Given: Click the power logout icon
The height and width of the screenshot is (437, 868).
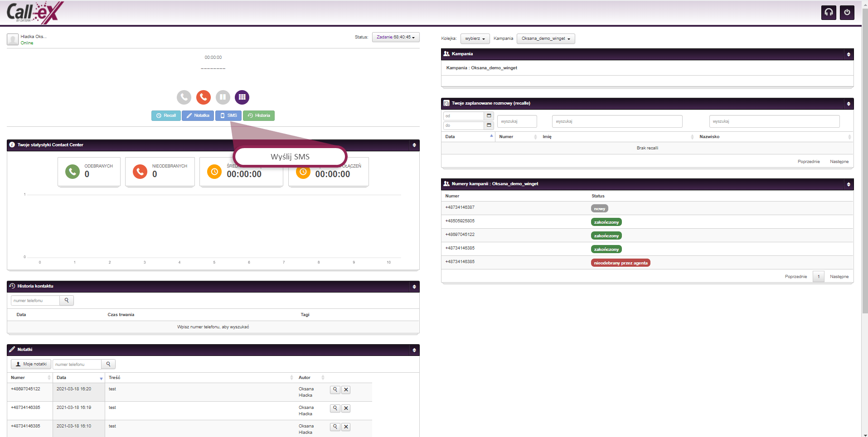Looking at the screenshot, I should (x=847, y=13).
